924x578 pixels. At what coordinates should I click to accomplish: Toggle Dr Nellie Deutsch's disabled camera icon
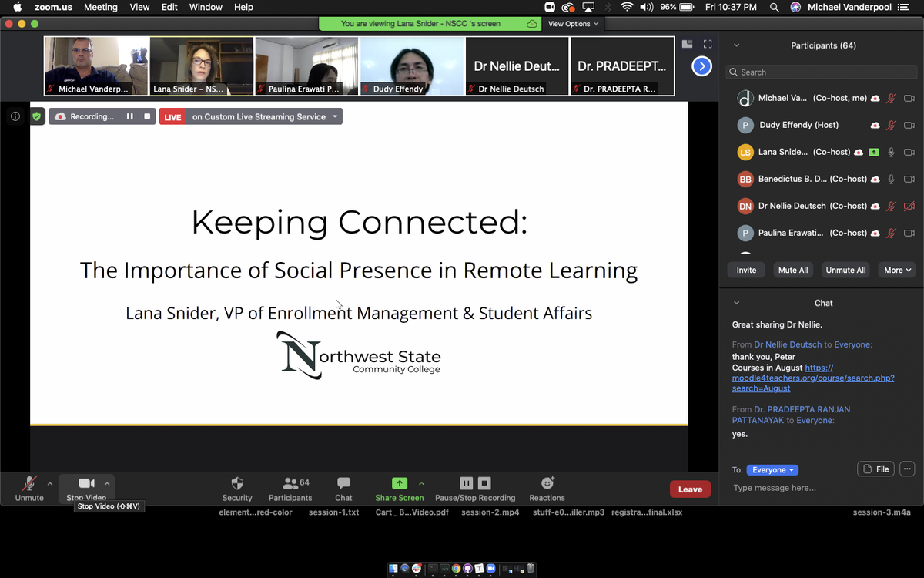pos(909,206)
